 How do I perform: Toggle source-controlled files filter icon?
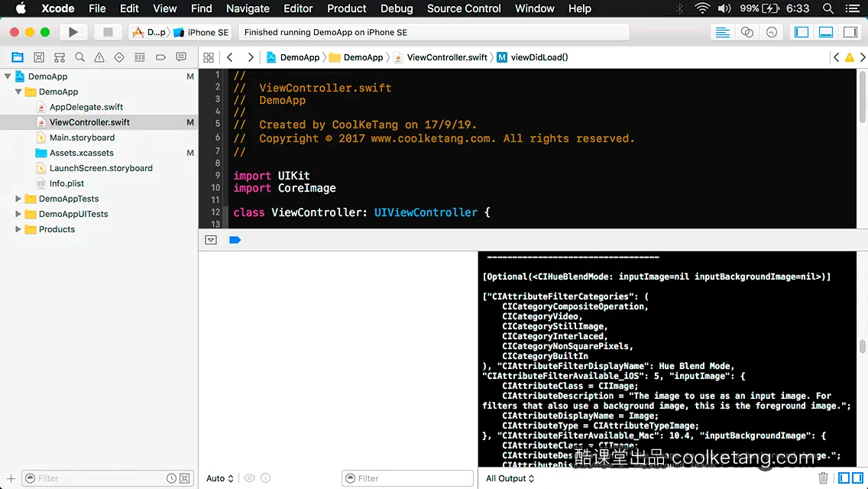pos(185,478)
